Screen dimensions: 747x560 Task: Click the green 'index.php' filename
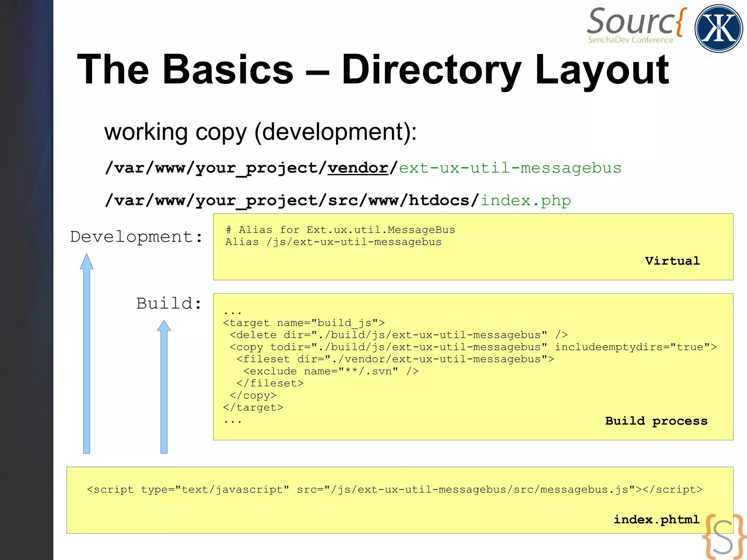click(526, 200)
